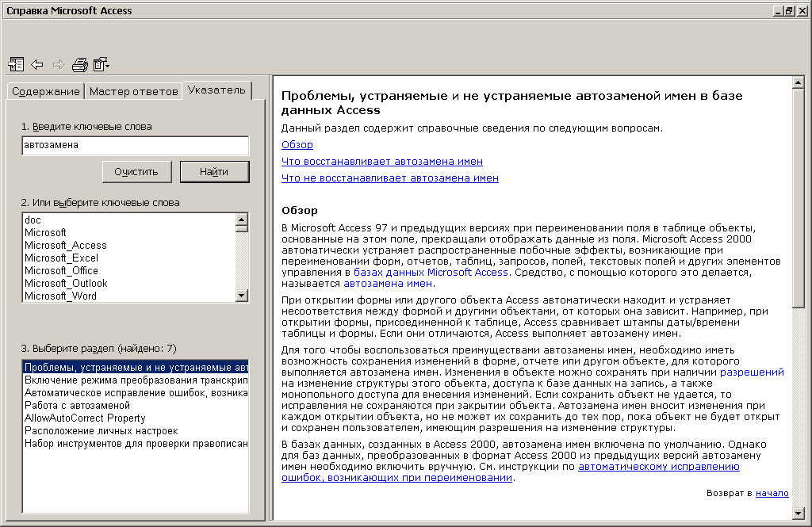Viewport: 812px width, 527px height.
Task: Select keyword doc in the keyword list
Action: pyautogui.click(x=129, y=220)
